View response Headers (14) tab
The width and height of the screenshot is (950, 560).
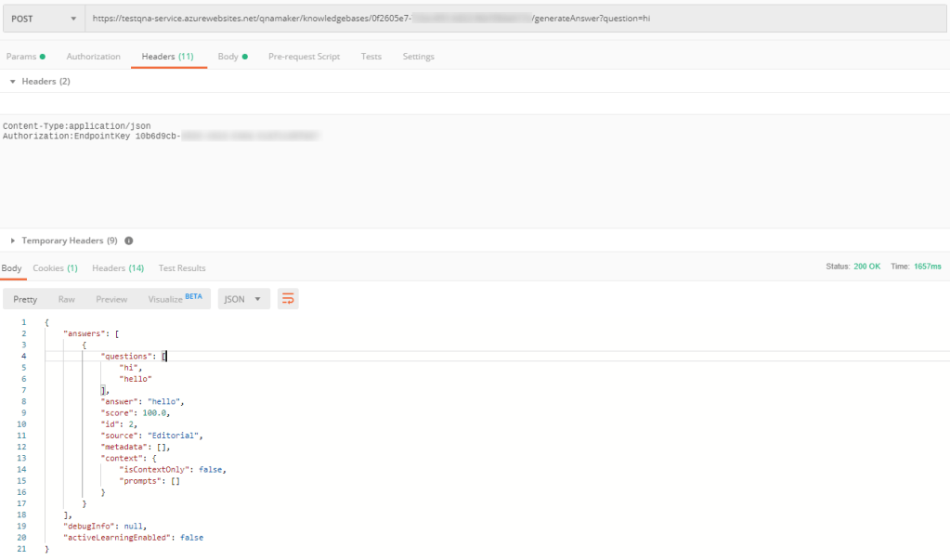pyautogui.click(x=117, y=268)
